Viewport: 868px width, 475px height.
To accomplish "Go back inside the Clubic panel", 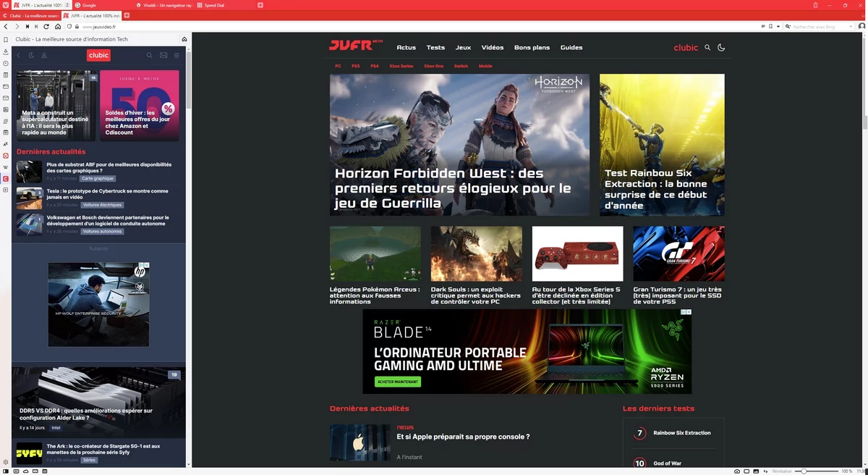I will coord(18,55).
